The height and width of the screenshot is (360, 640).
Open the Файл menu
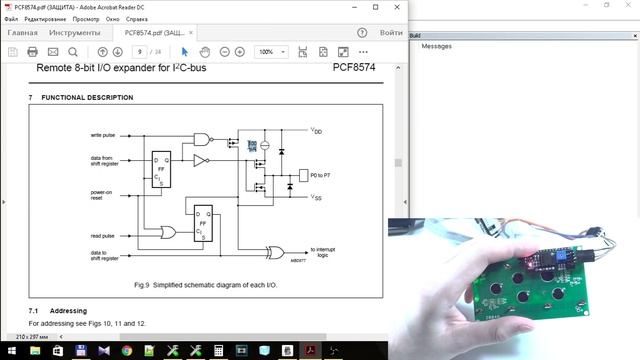pyautogui.click(x=11, y=19)
